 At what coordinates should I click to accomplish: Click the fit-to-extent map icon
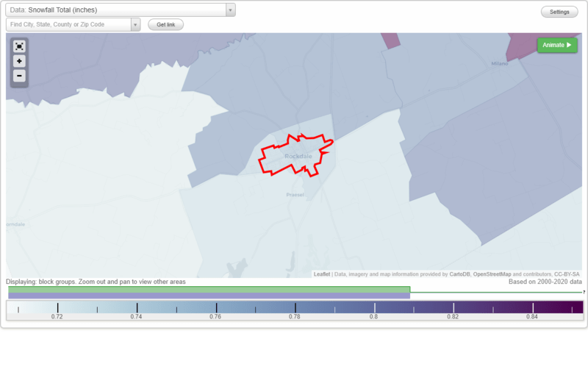pyautogui.click(x=19, y=46)
